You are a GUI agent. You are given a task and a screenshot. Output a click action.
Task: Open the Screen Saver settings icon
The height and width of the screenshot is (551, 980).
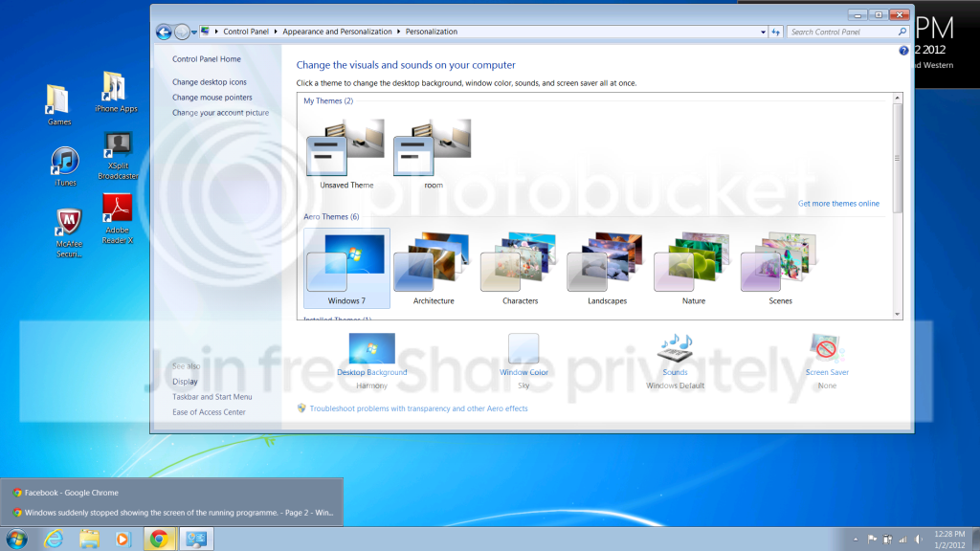pos(827,348)
